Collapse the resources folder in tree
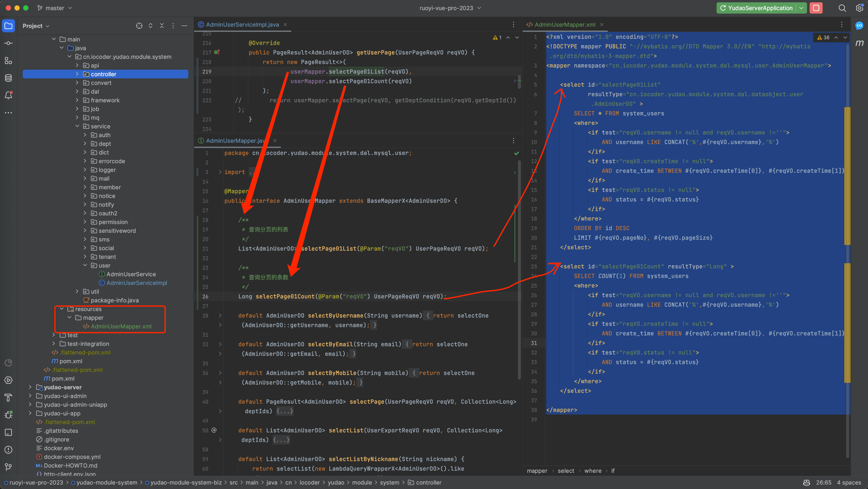868x489 pixels. click(x=62, y=309)
